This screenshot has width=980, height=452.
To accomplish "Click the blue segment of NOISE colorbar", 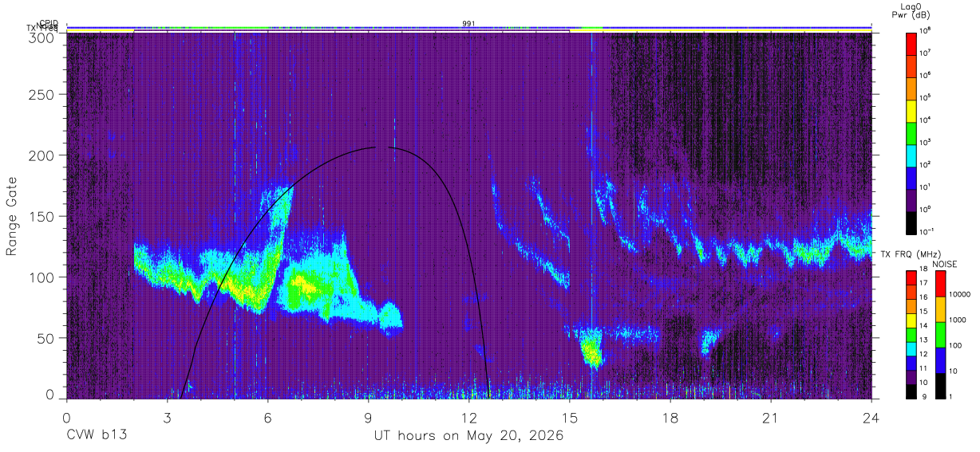I will (x=940, y=360).
